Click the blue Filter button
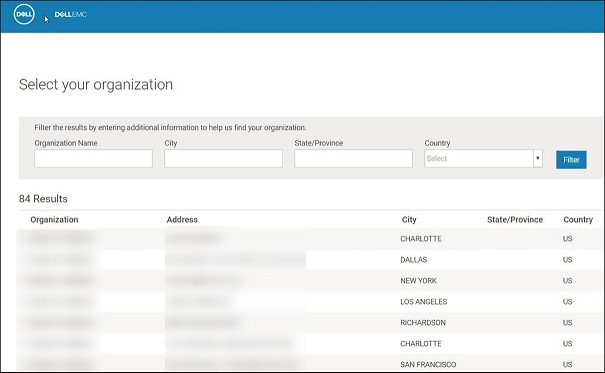This screenshot has width=605, height=373. point(571,160)
